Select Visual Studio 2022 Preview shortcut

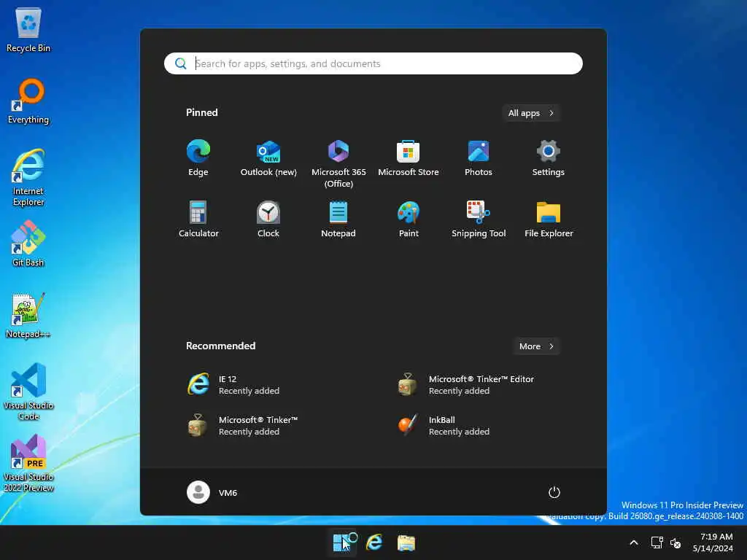coord(28,463)
